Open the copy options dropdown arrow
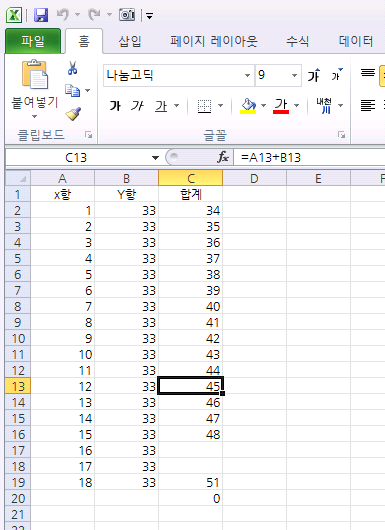This screenshot has width=385, height=530. click(x=88, y=91)
